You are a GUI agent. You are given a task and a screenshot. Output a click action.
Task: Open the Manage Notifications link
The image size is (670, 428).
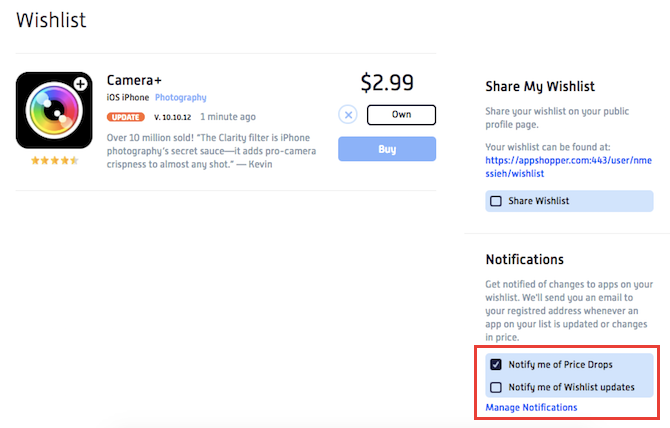[x=531, y=407]
